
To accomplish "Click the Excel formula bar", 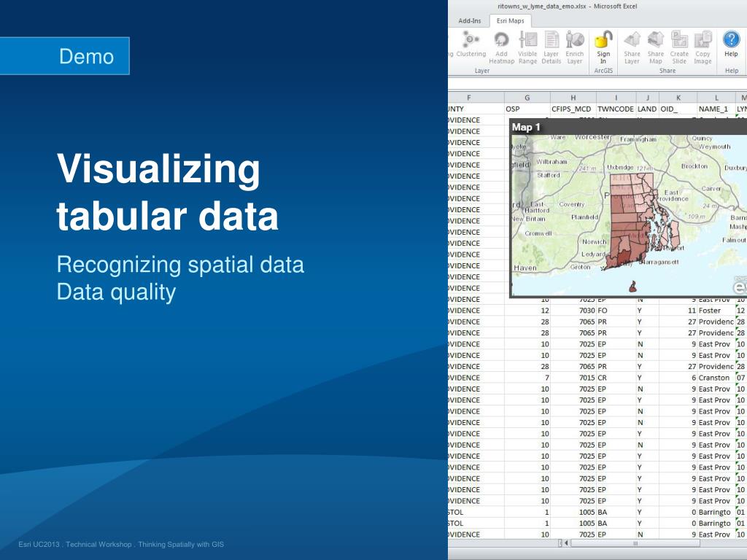I will point(597,85).
